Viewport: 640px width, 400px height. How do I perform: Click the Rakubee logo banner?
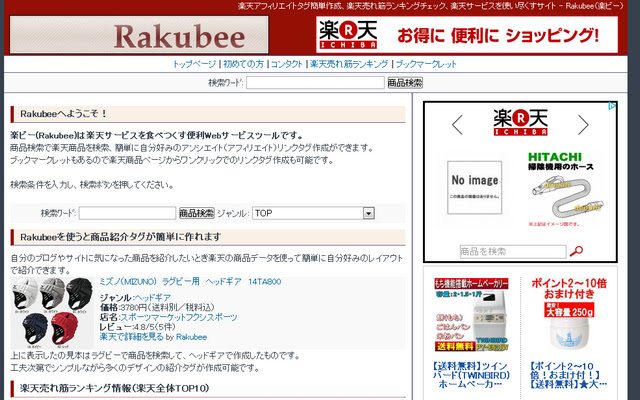tap(139, 35)
